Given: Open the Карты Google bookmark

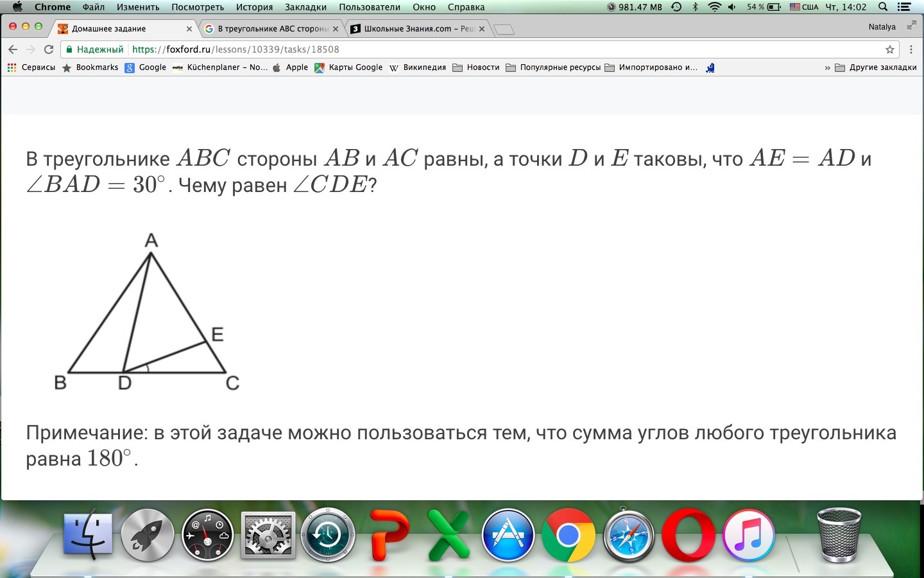Looking at the screenshot, I should click(348, 67).
